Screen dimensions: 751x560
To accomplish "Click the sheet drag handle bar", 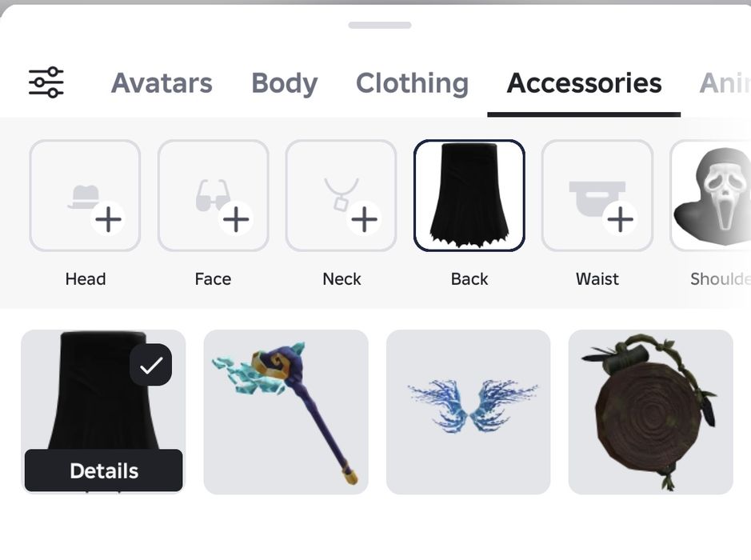I will 380,25.
